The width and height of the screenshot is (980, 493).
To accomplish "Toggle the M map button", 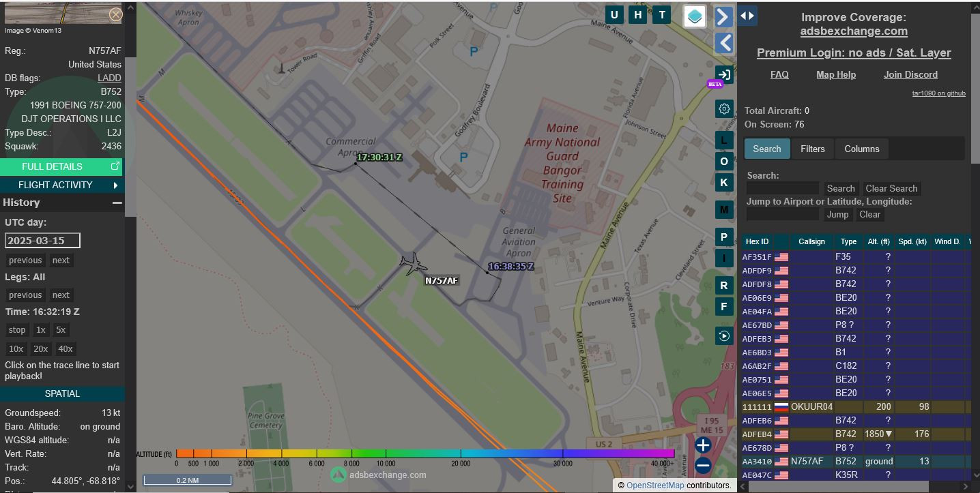I will (x=724, y=209).
